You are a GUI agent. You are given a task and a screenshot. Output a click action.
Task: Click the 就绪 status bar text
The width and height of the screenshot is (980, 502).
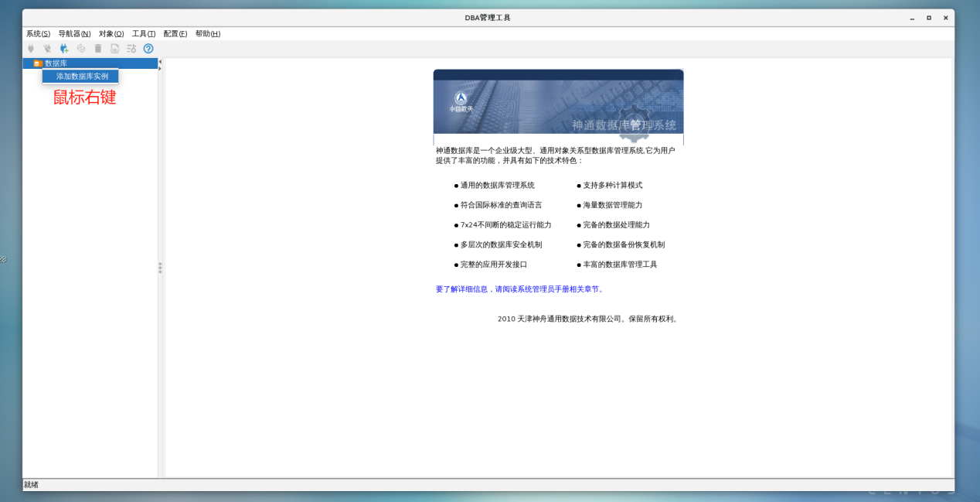coord(31,485)
